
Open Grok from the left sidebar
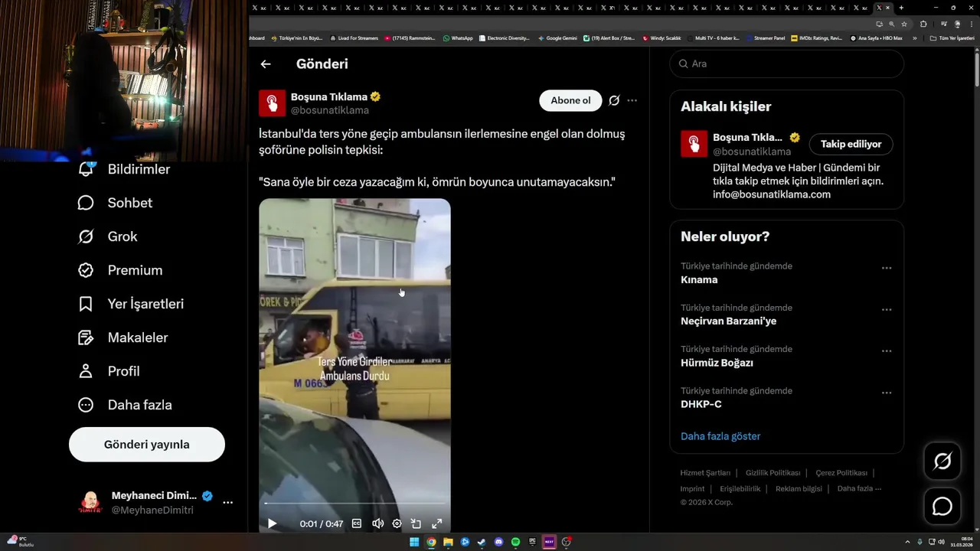[x=107, y=236]
